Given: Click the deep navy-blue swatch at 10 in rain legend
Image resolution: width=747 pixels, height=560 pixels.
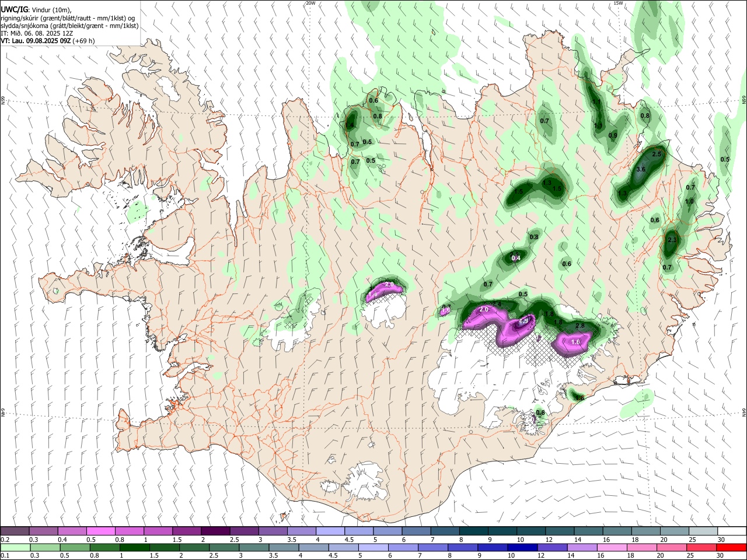Looking at the screenshot, I should [522, 547].
